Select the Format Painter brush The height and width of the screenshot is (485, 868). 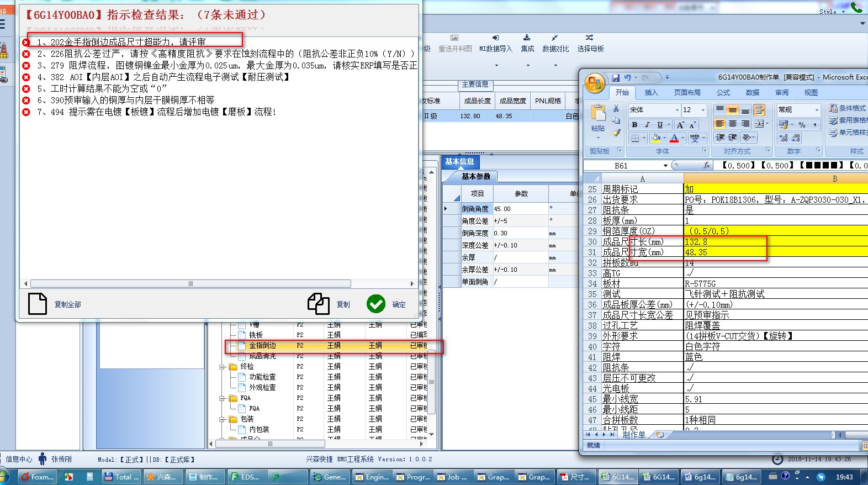[x=616, y=133]
